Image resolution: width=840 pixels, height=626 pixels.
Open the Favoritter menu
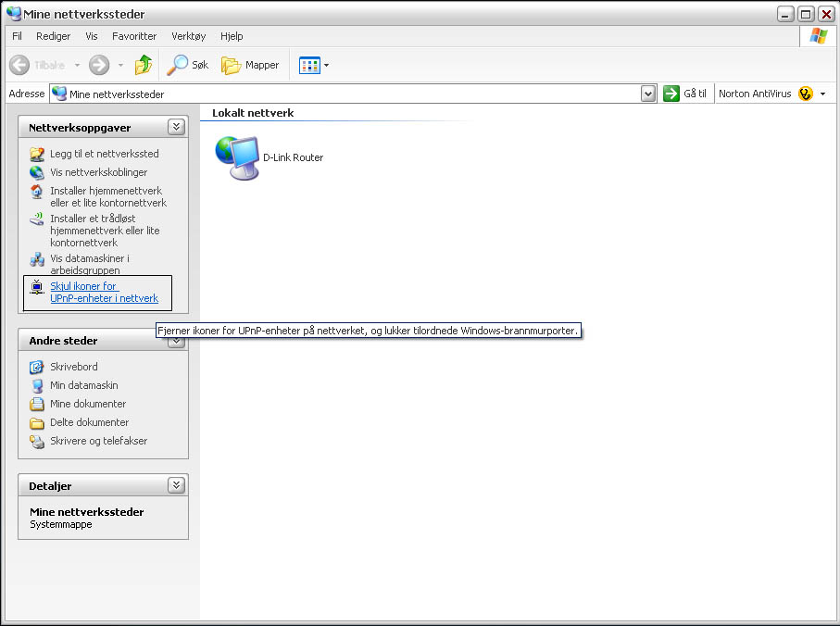(134, 36)
